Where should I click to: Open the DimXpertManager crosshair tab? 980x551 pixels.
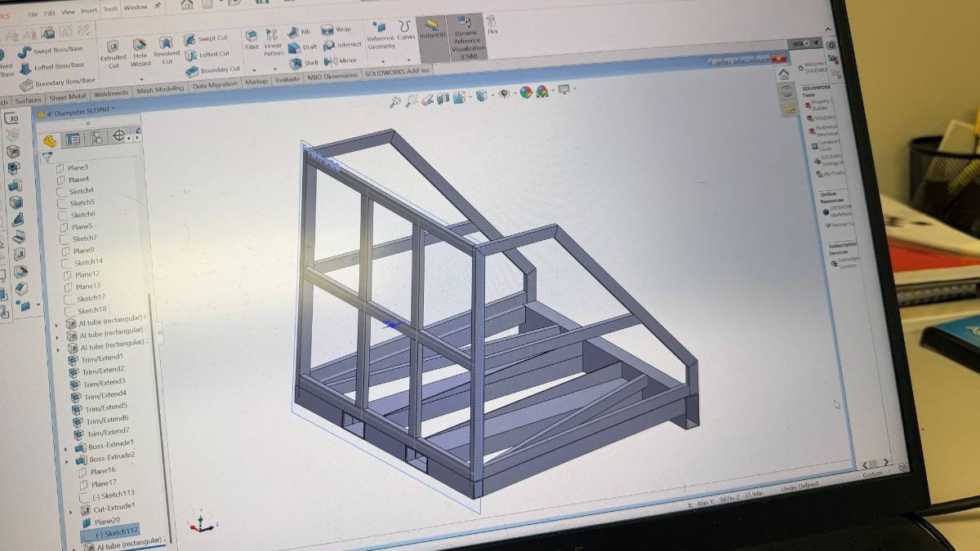pyautogui.click(x=119, y=136)
